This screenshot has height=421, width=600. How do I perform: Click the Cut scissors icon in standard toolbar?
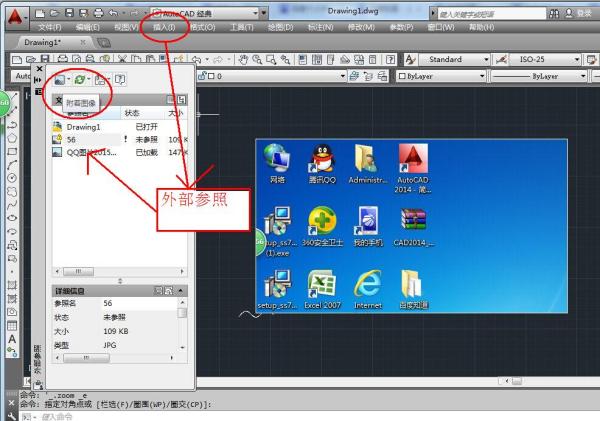click(122, 59)
